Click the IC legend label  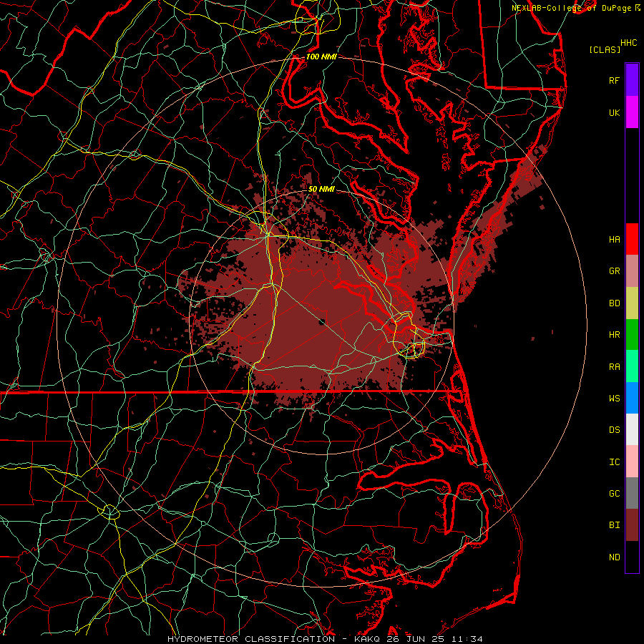(614, 462)
